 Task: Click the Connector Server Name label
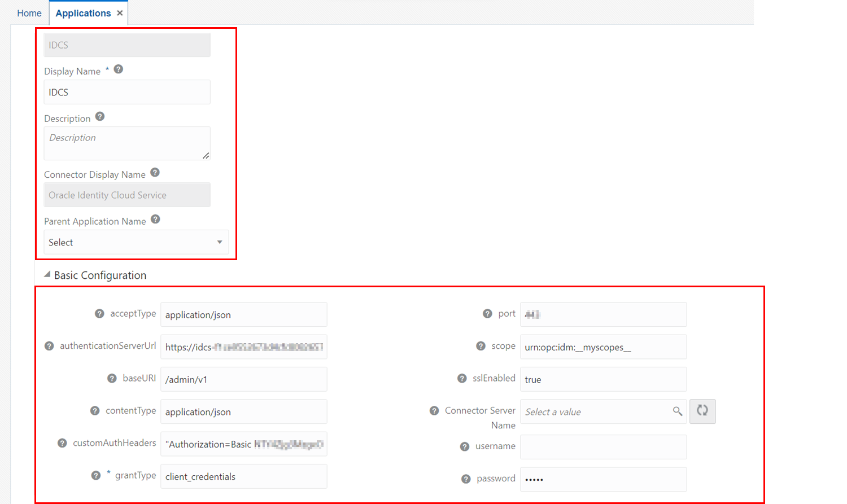pos(480,418)
